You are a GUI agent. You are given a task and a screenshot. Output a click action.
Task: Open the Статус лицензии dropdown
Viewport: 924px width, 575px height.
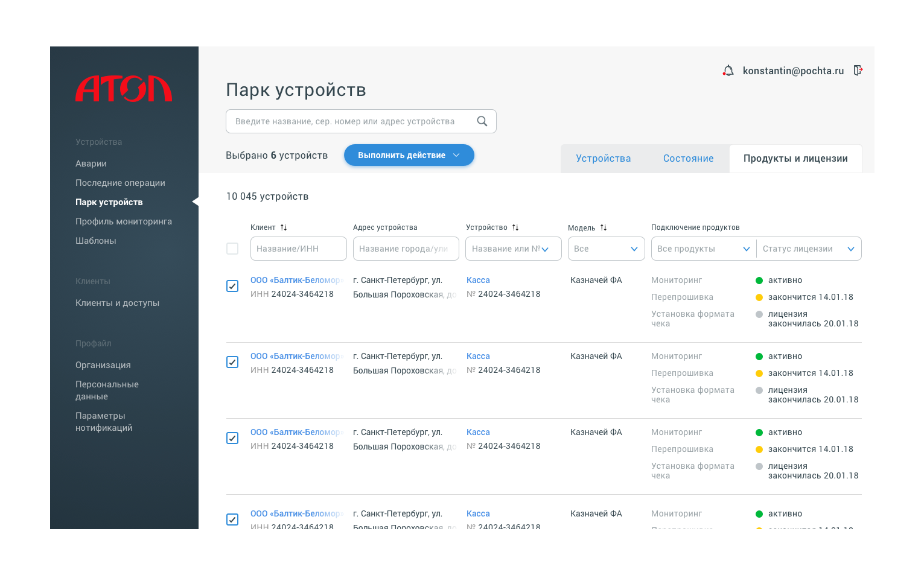tap(809, 249)
